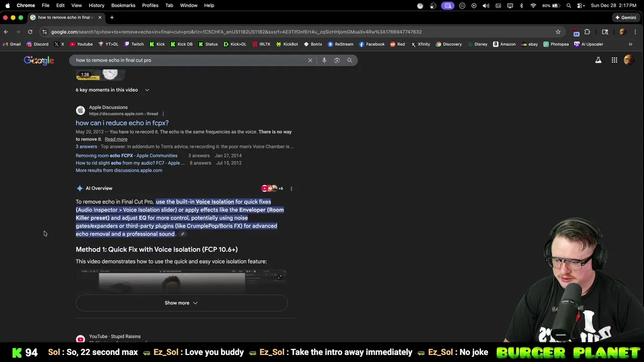Open 'Removing room echo FCPX' link
Screen dimensions: 644x362
click(126, 156)
